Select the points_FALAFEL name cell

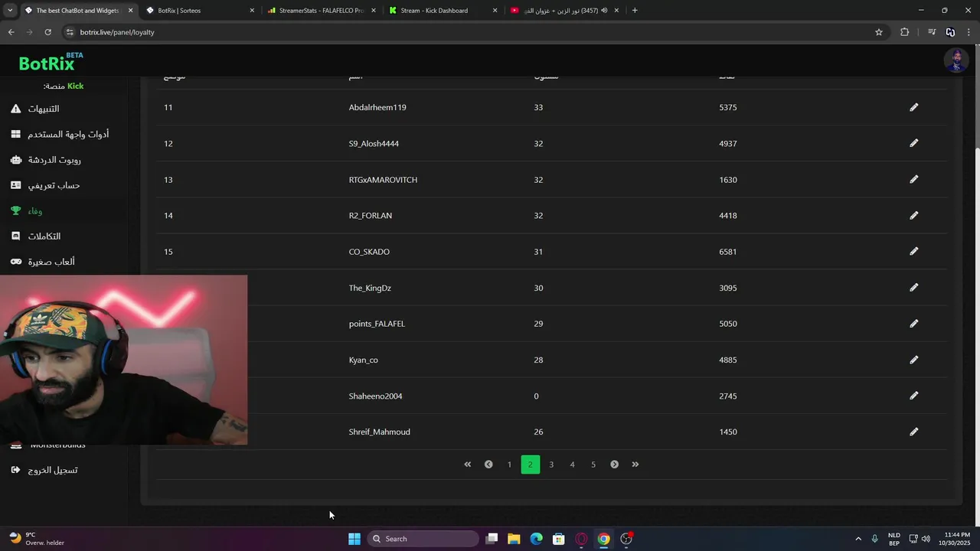tap(377, 324)
